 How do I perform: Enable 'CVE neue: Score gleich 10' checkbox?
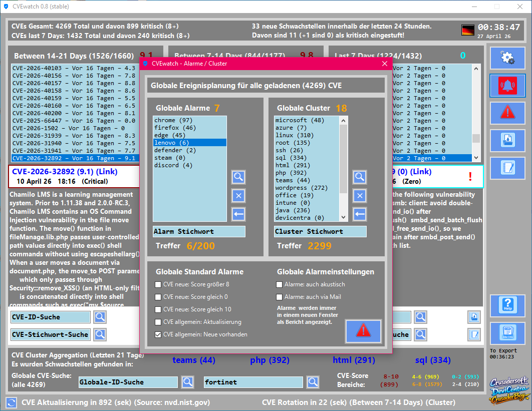[x=158, y=309]
